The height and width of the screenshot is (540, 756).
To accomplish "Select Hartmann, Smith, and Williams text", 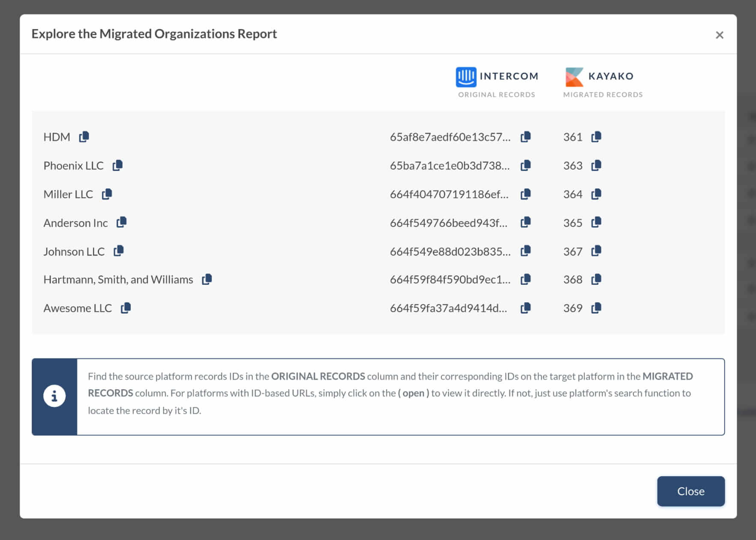I will (x=118, y=280).
